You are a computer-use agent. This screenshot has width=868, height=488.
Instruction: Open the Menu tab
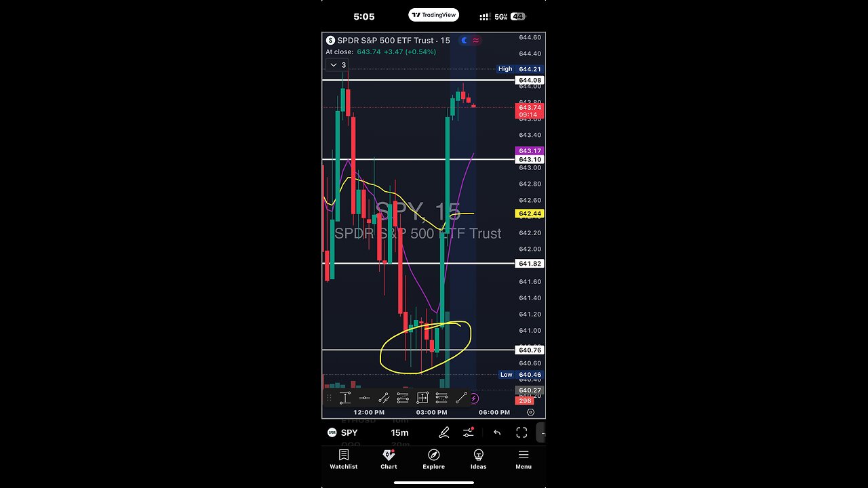point(523,460)
